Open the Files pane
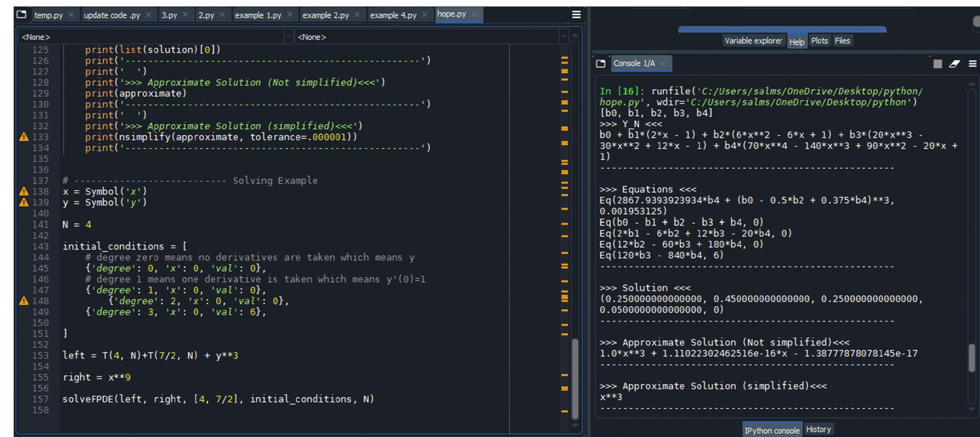This screenshot has height=437, width=980. 842,41
